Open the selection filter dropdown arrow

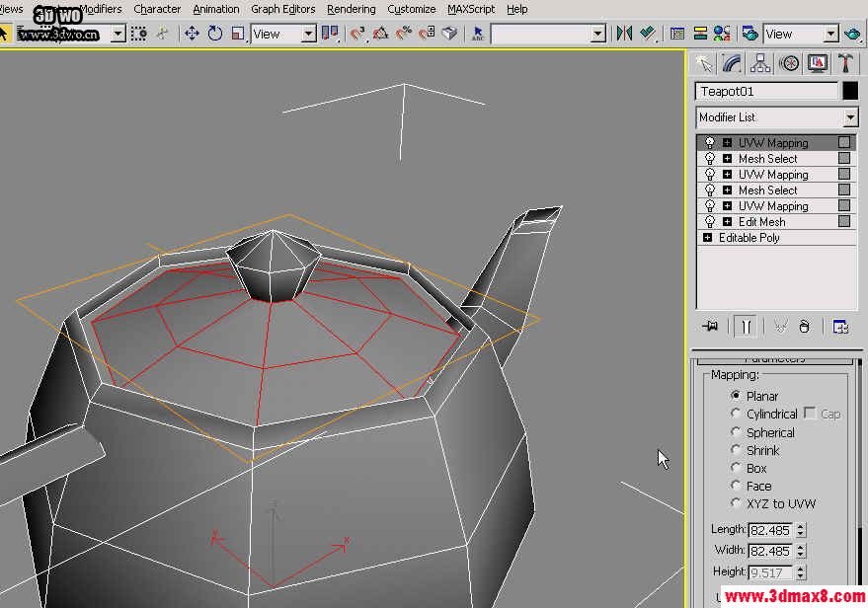(118, 35)
